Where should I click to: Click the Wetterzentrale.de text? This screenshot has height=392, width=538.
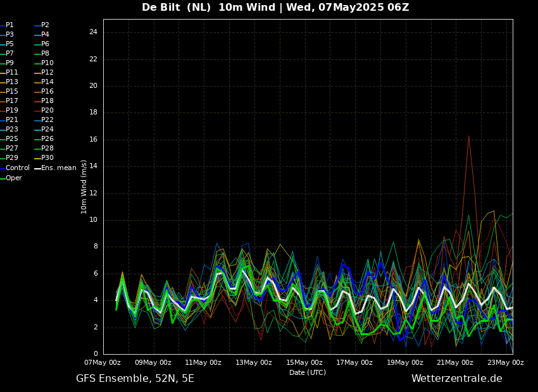click(456, 379)
